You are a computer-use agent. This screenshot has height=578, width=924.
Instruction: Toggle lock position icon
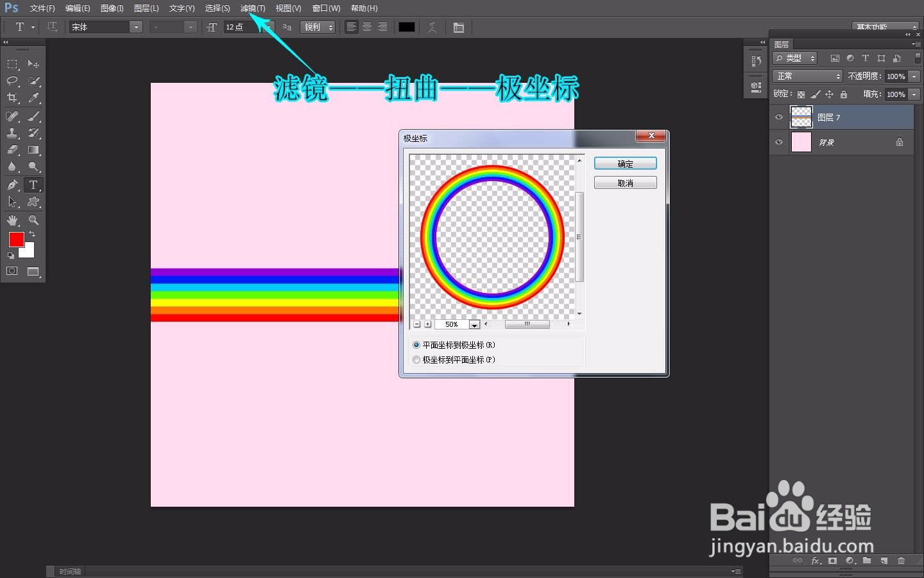pyautogui.click(x=829, y=94)
